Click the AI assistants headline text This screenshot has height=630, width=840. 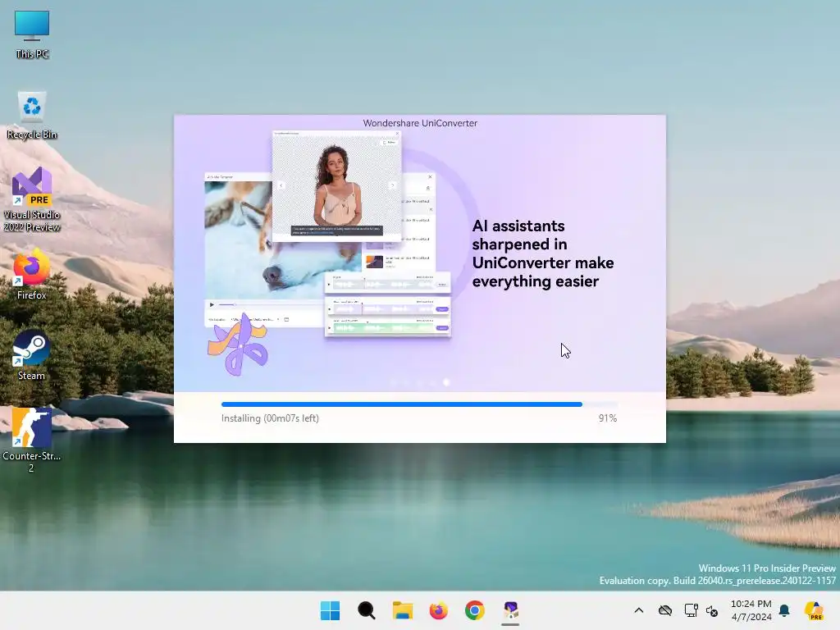click(543, 253)
